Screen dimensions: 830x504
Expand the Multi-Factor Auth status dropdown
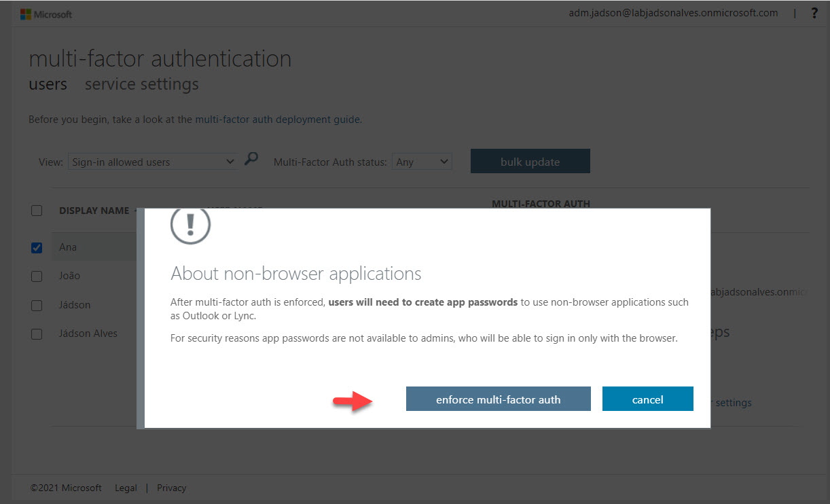421,162
